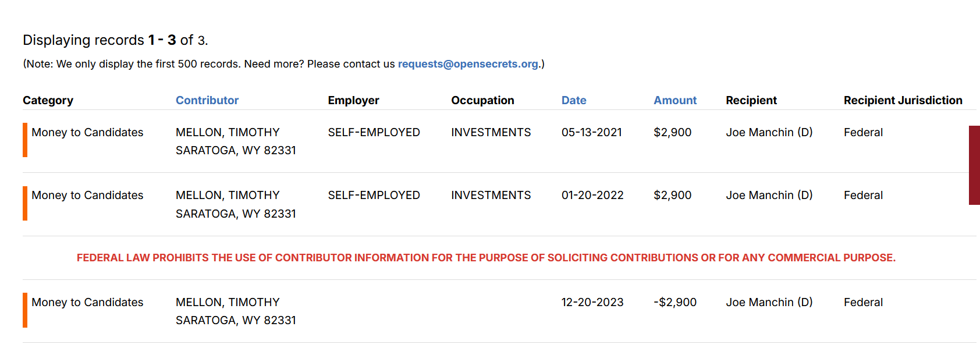Click Recipient Jurisdiction column header
The height and width of the screenshot is (355, 980).
click(903, 100)
